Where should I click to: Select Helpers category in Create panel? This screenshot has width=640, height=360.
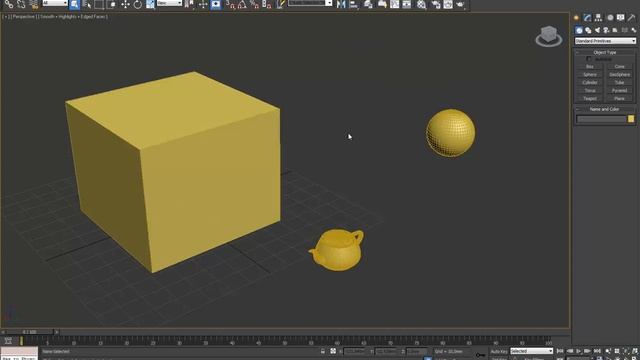point(615,30)
